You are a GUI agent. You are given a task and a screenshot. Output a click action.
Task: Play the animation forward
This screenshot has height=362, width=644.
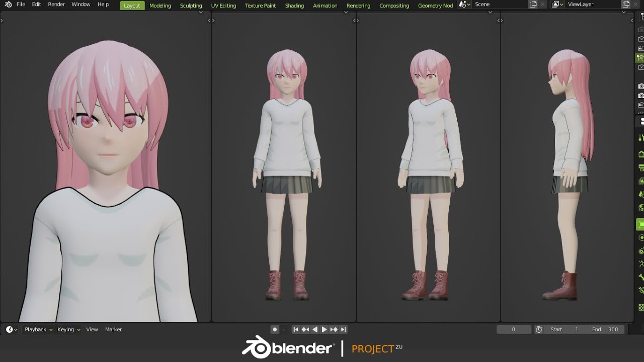point(324,330)
